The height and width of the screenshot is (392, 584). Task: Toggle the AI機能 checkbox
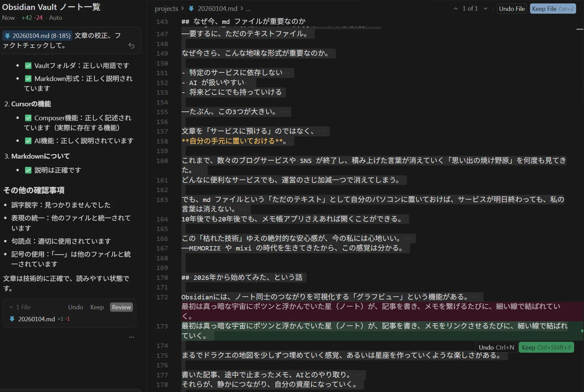28,141
